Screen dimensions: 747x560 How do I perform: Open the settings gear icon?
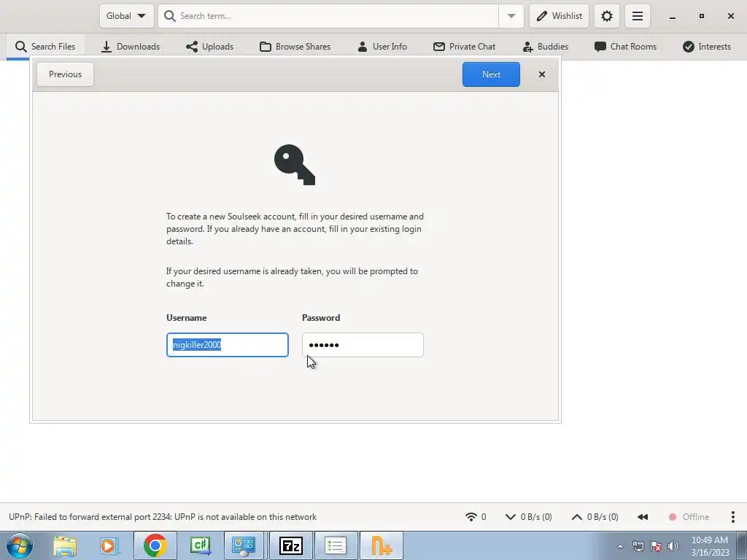pos(606,16)
